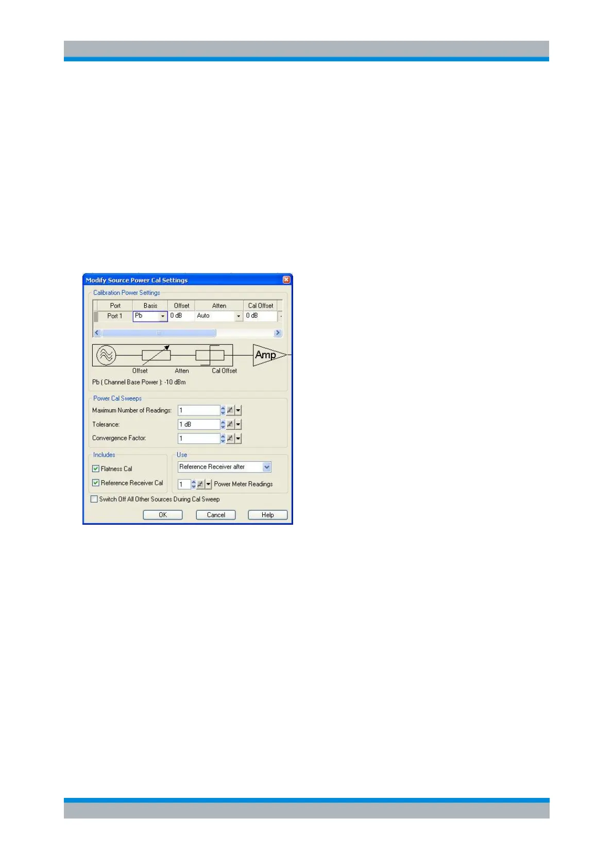Click the OK button
The image size is (613, 868).
163,515
